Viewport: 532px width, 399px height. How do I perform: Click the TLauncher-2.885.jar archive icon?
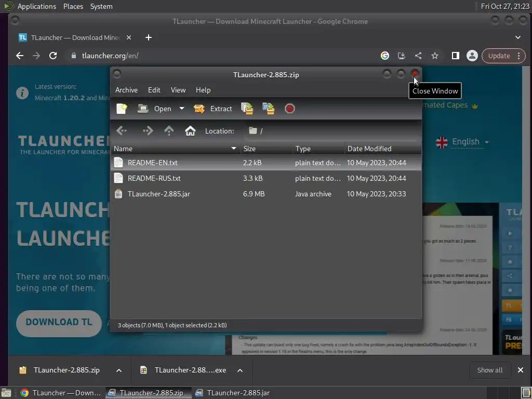118,194
